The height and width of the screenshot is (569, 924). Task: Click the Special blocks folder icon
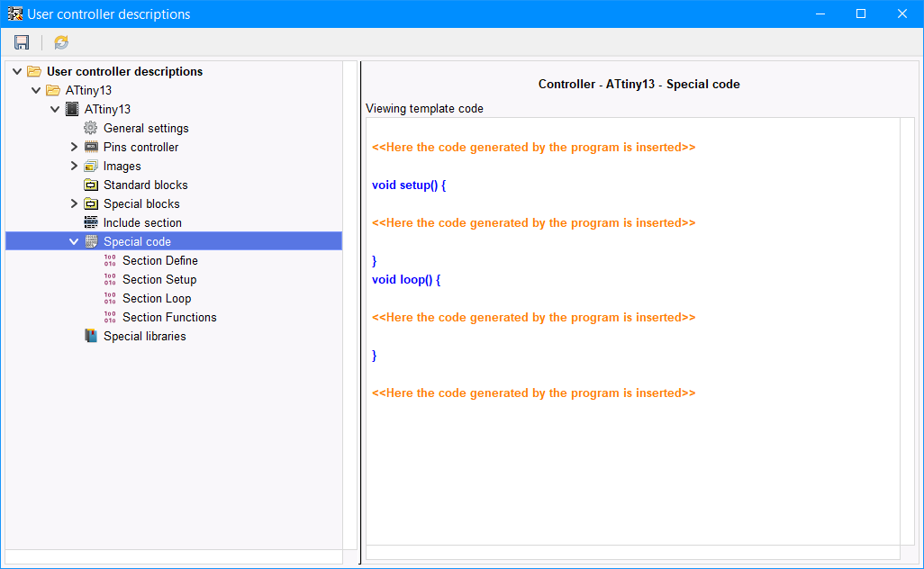(x=91, y=203)
